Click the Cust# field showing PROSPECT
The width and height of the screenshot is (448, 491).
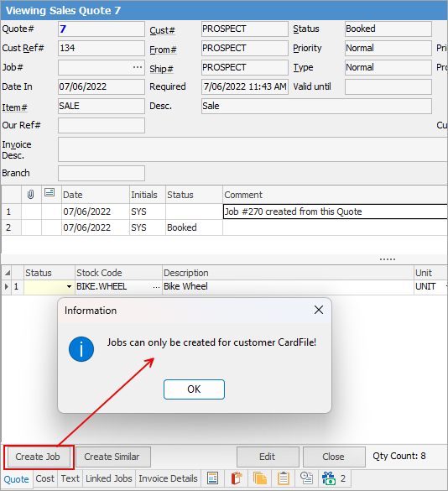click(x=244, y=29)
